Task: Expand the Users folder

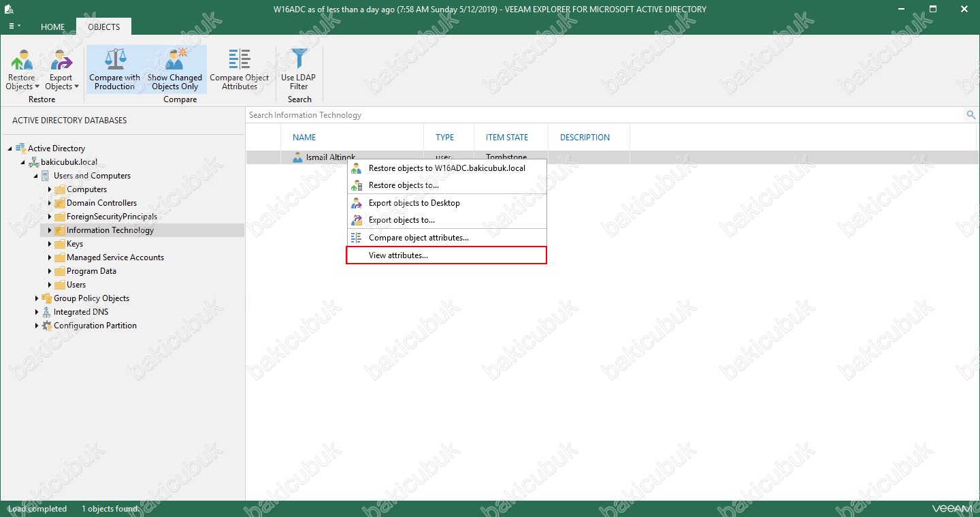Action: pyautogui.click(x=50, y=285)
